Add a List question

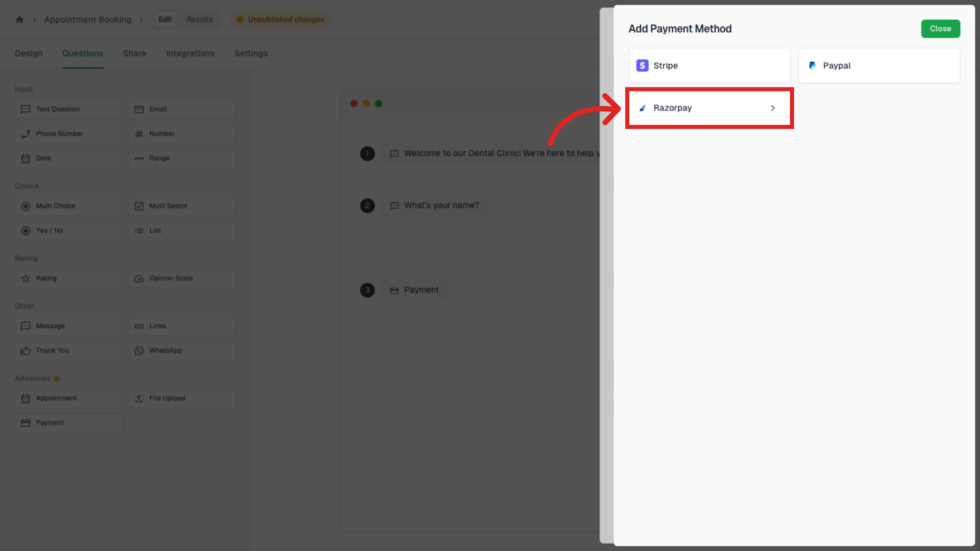pyautogui.click(x=182, y=231)
